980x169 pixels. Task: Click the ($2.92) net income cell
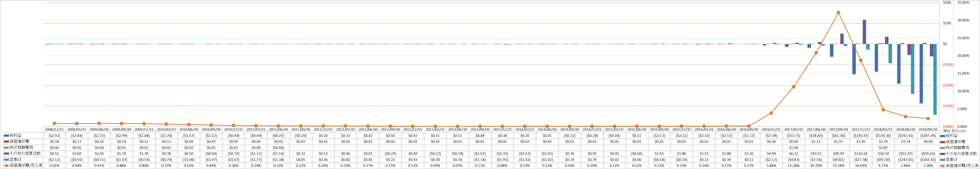tap(54, 136)
